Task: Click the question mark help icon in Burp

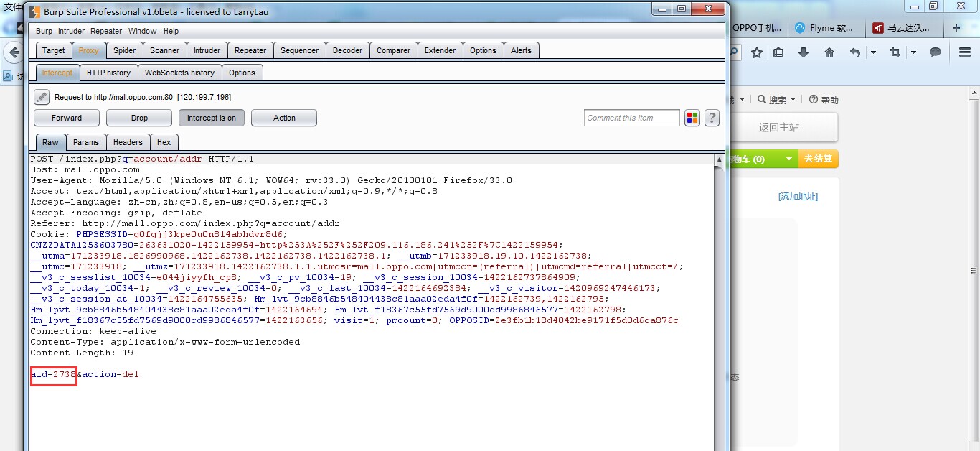Action: pos(712,118)
